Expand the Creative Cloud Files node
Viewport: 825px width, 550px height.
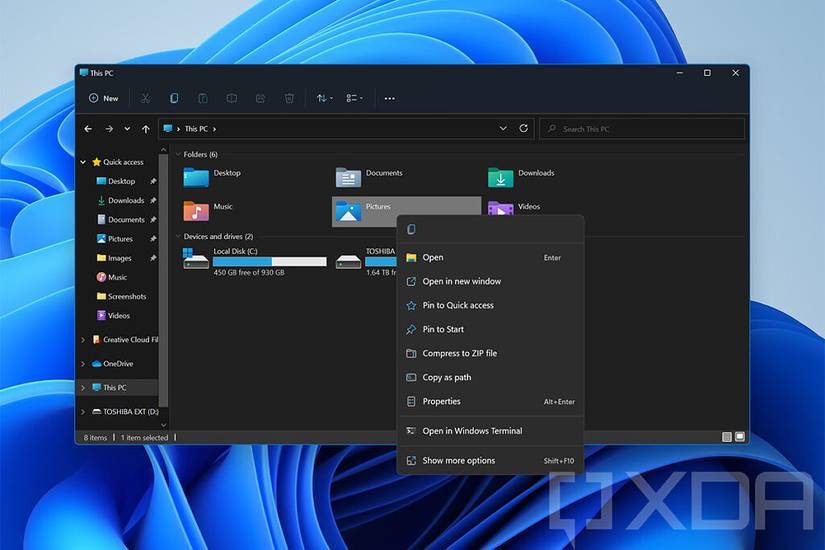[83, 340]
